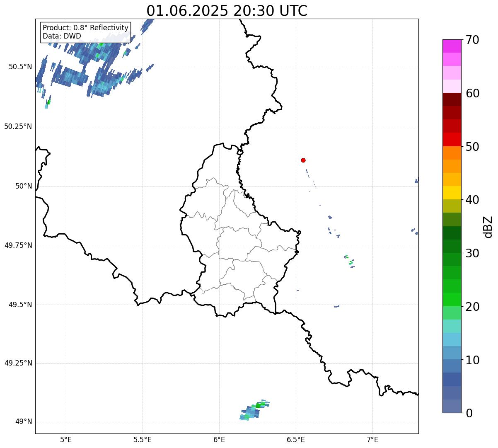Click the radar echo cluster near 49°N 6.2°E
498x448 pixels.
point(254,410)
